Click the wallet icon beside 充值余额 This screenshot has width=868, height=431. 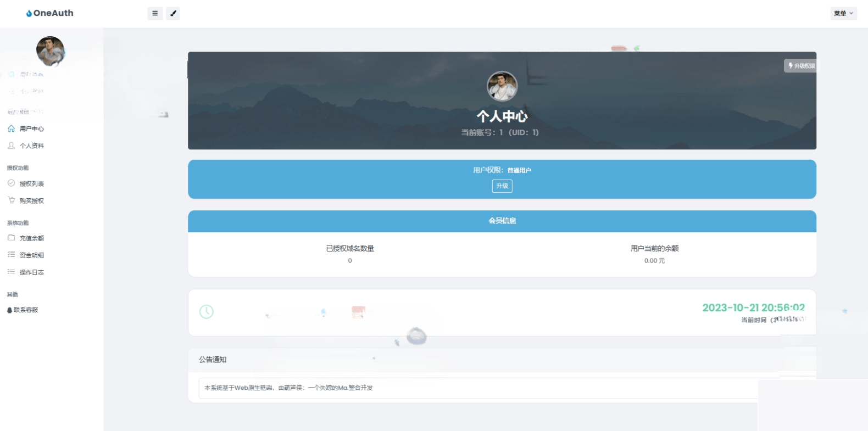click(x=11, y=238)
